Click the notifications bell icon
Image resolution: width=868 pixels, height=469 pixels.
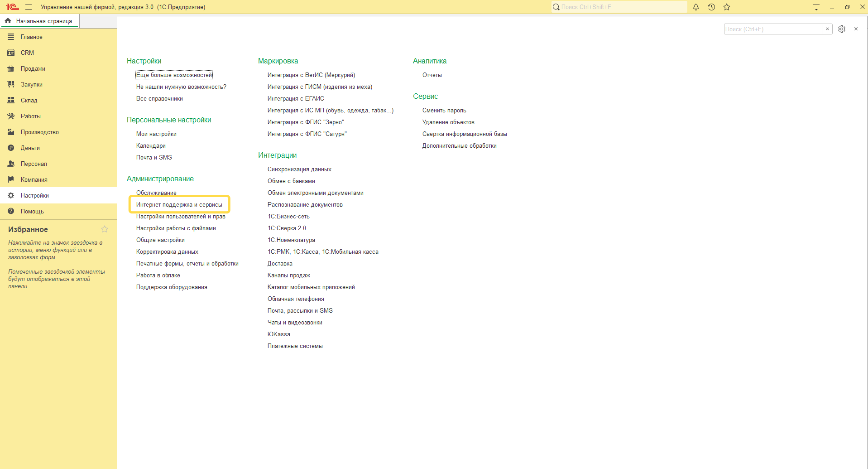(696, 7)
